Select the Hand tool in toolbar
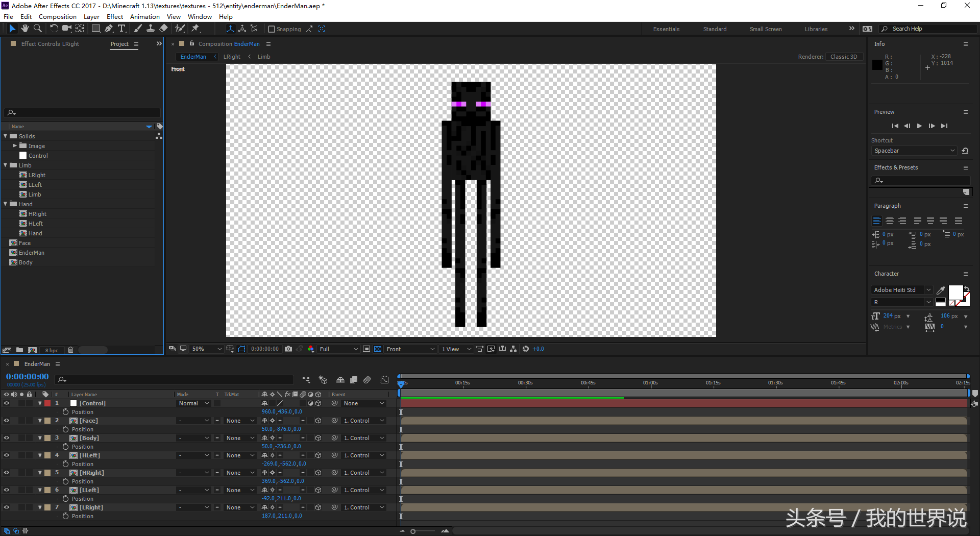Image resolution: width=980 pixels, height=536 pixels. coord(24,29)
